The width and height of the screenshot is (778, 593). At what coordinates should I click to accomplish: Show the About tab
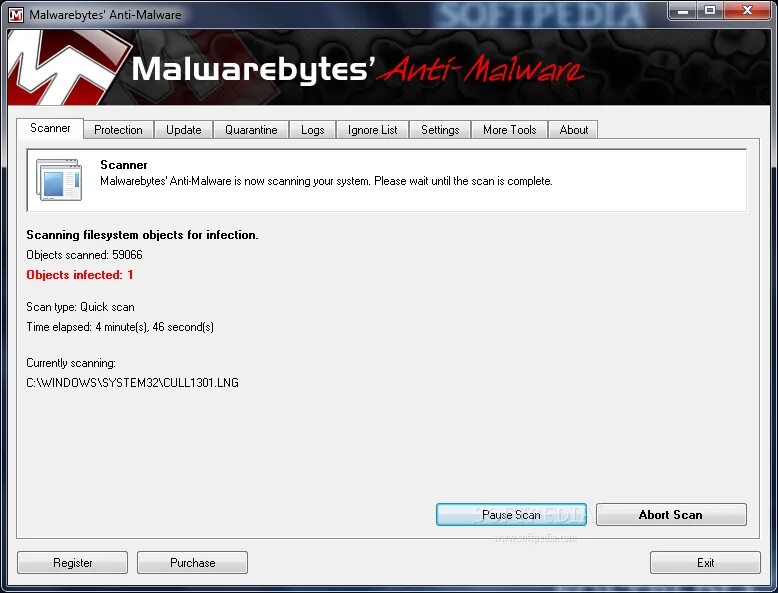click(x=574, y=130)
